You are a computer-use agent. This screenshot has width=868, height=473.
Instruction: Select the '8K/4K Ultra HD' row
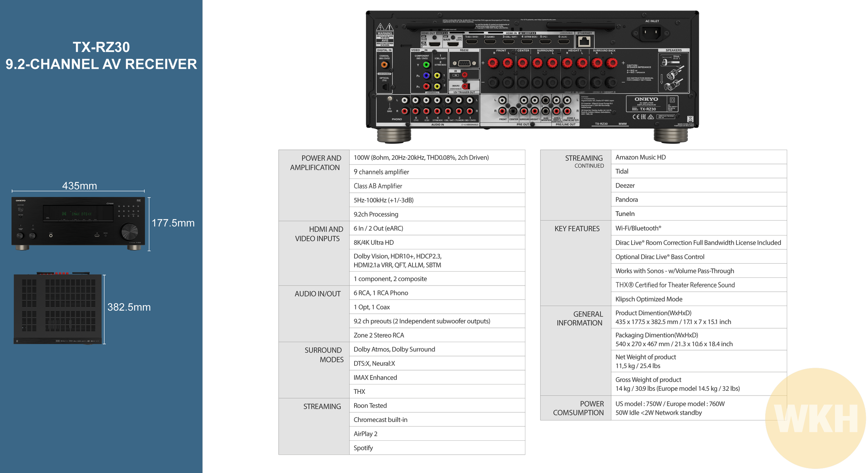click(437, 242)
